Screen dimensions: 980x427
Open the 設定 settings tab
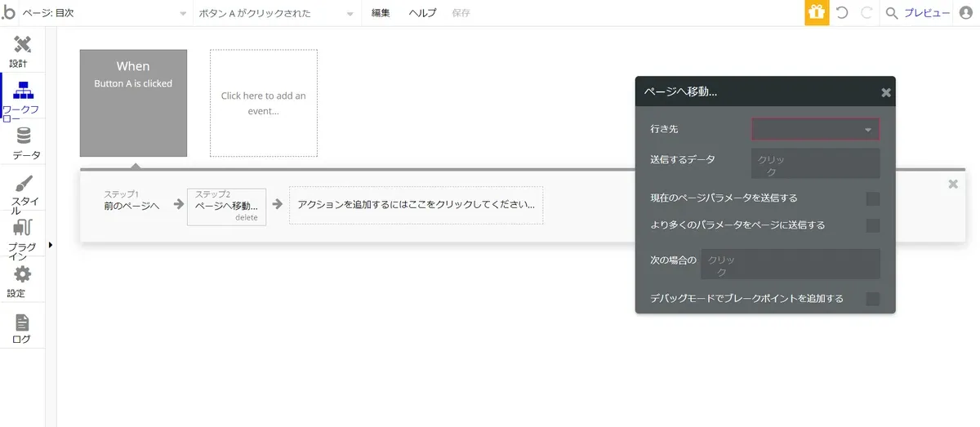point(22,282)
